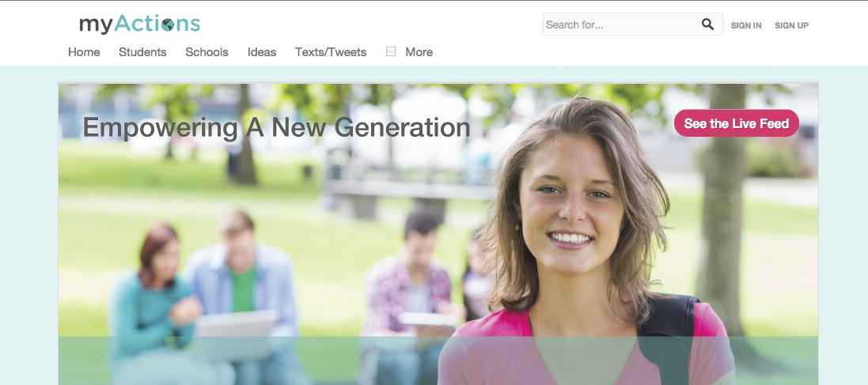
Task: Click the globe icon in myActions logo
Action: click(169, 25)
